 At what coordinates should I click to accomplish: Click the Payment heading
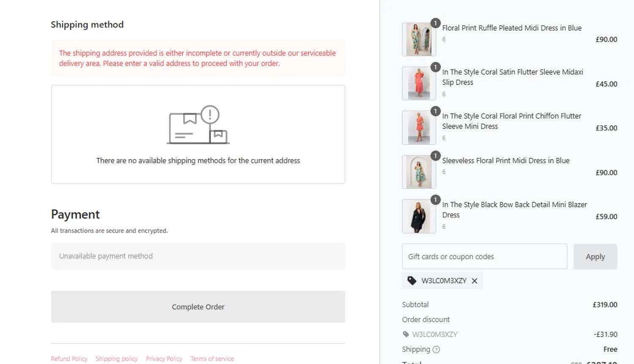pyautogui.click(x=75, y=214)
